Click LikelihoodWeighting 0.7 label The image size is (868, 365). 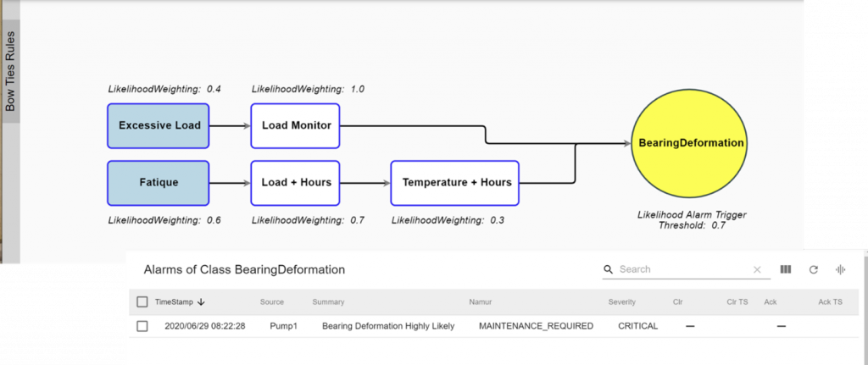[308, 220]
